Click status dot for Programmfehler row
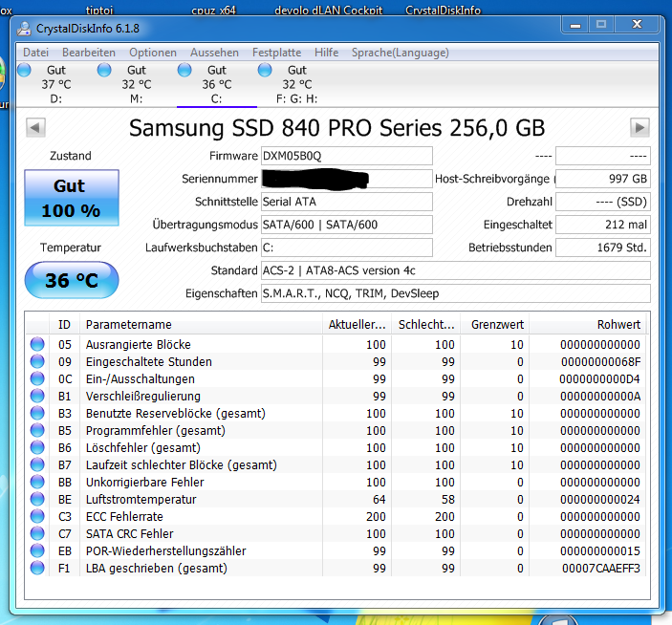 tap(37, 430)
